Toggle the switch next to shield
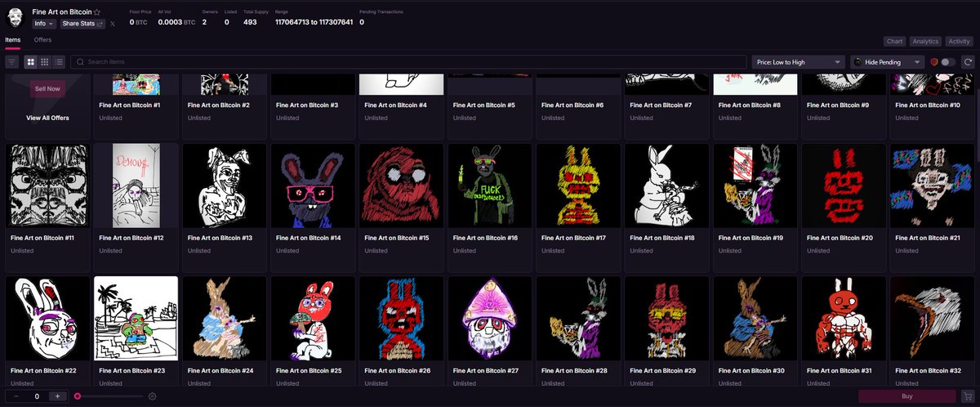Viewport: 980px width, 407px height. tap(948, 61)
